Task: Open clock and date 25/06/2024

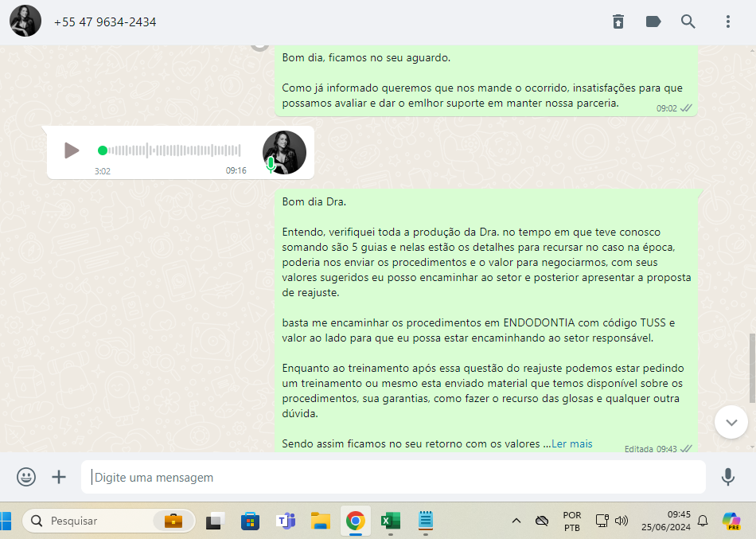Action: coord(666,521)
